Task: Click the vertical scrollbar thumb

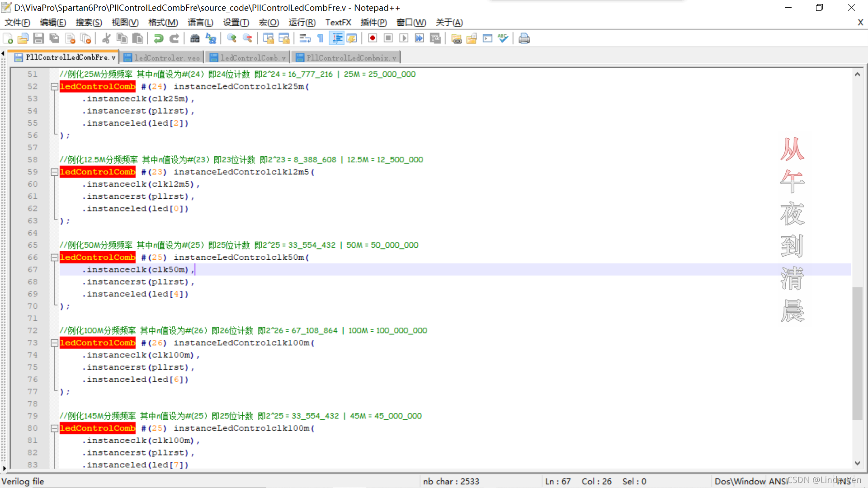Action: pos(857,352)
